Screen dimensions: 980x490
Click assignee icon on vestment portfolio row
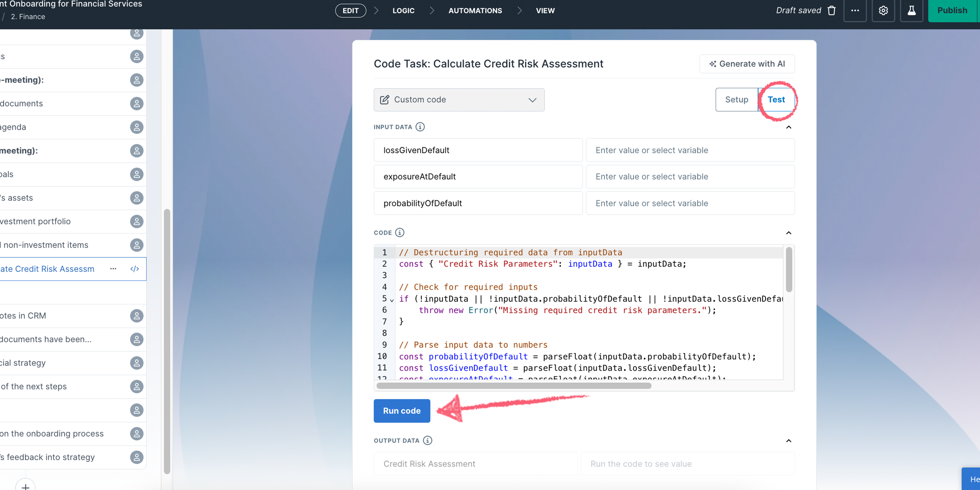[x=136, y=221]
